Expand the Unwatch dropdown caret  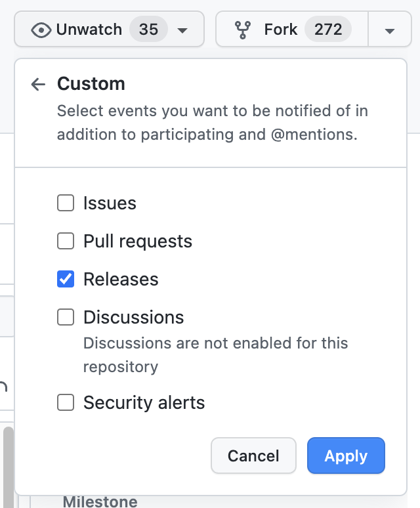(183, 30)
